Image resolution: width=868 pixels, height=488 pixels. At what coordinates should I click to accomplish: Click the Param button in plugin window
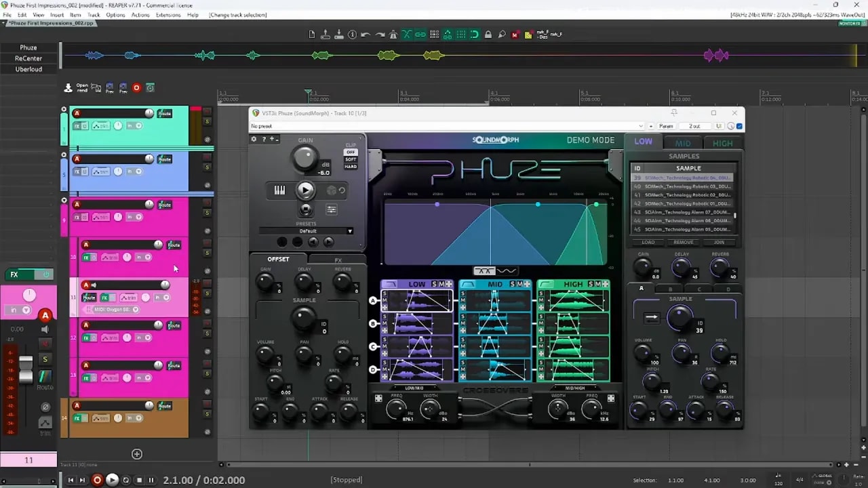[666, 126]
